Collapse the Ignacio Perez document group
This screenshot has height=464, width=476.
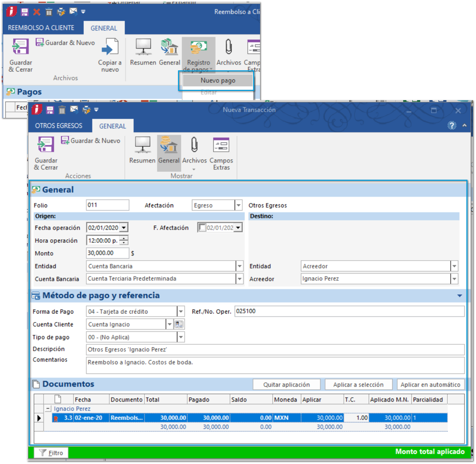coord(48,409)
